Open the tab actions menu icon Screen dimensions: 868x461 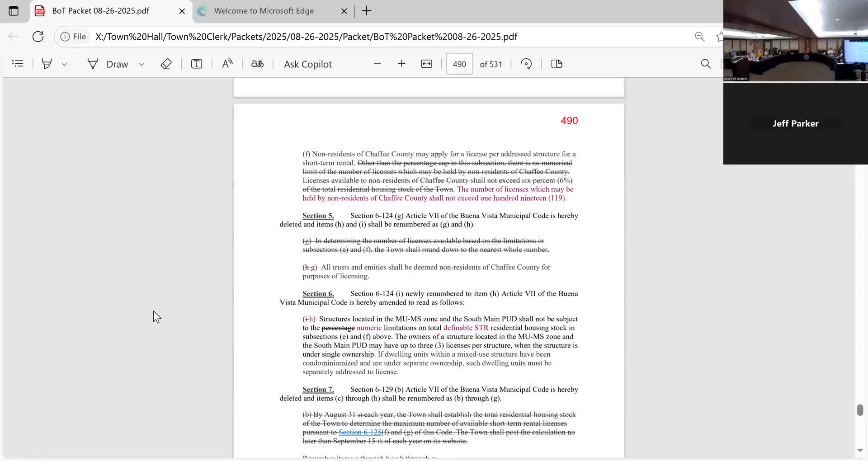tap(14, 11)
